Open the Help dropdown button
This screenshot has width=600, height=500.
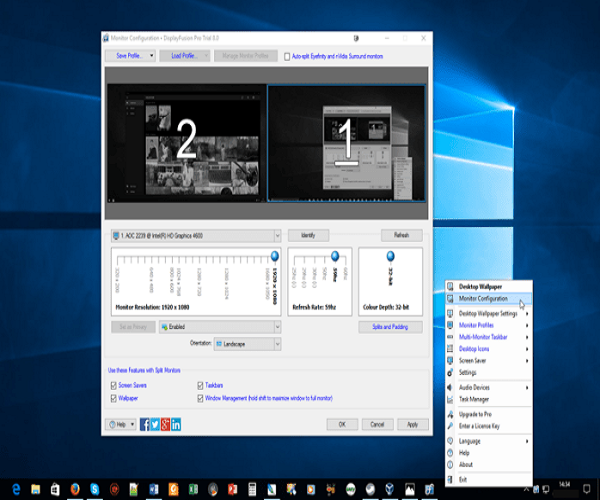point(121,424)
